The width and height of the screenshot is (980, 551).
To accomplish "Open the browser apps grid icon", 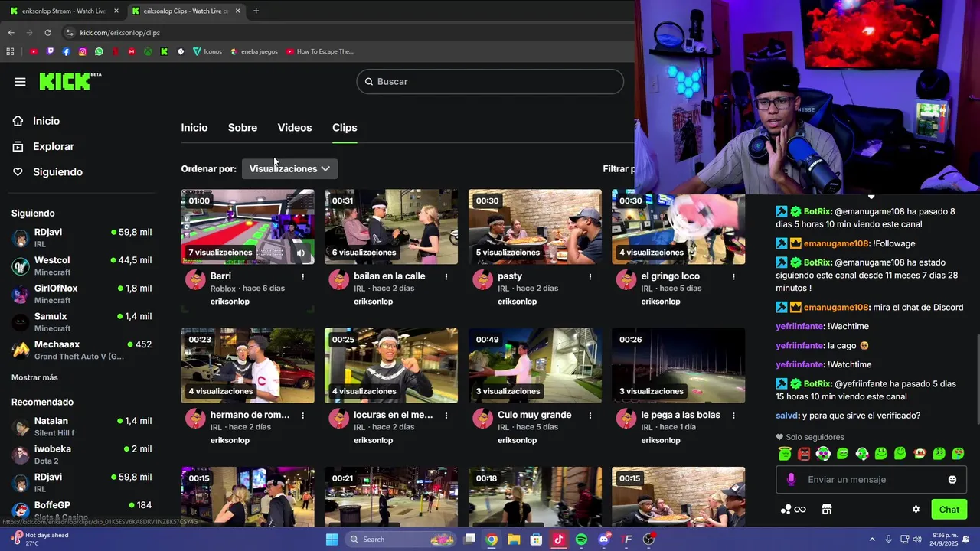I will pos(10,51).
